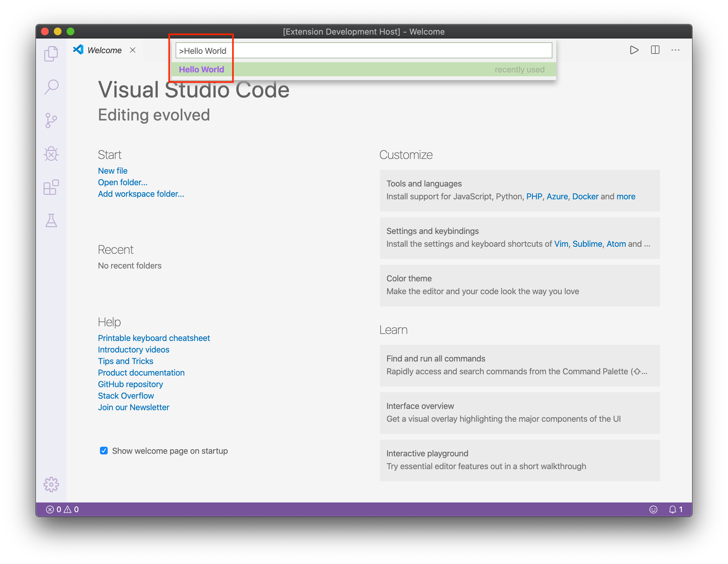Open notifications via the bell icon
Viewport: 728px width, 564px height.
tap(672, 509)
